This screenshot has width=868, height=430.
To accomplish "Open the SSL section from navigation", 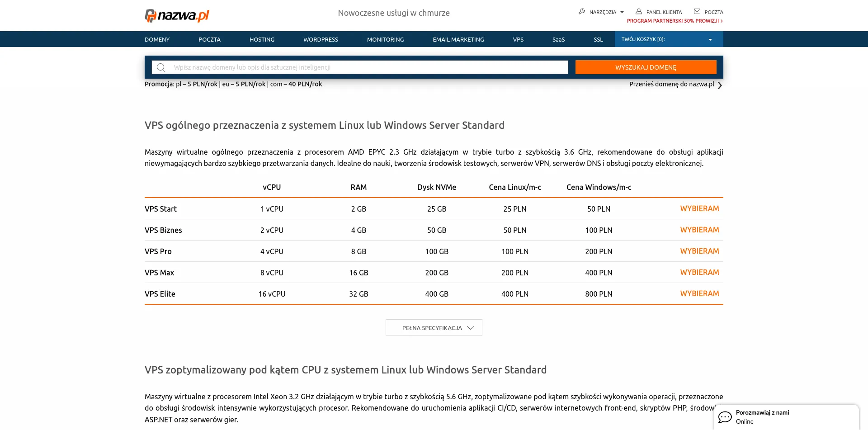I will pos(598,39).
